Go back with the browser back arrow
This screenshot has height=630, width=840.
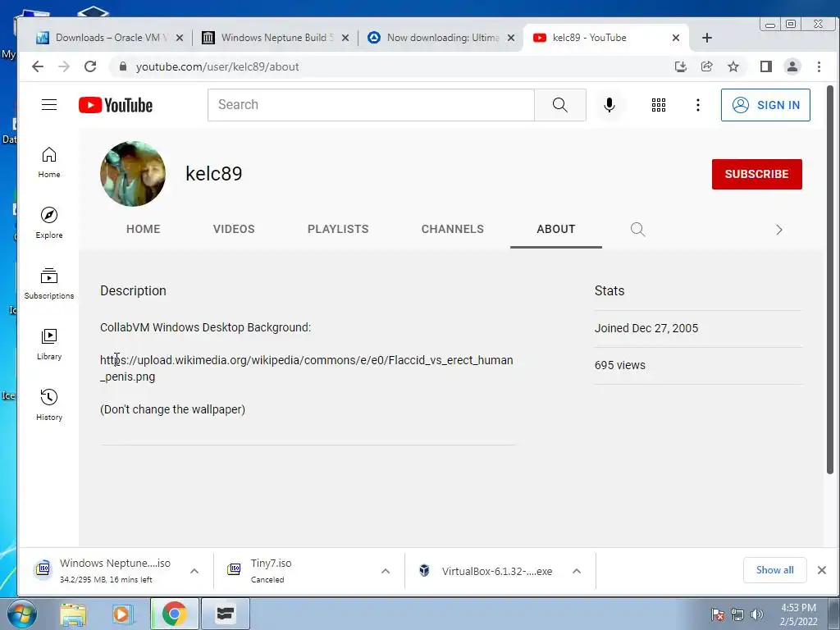[38, 66]
